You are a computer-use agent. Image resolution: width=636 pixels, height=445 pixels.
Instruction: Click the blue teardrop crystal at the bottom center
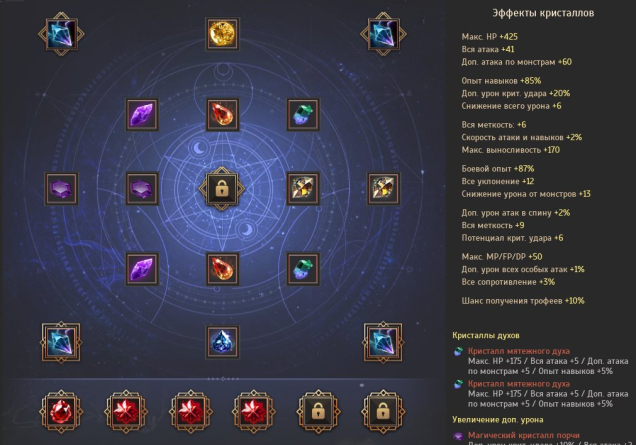click(x=222, y=342)
